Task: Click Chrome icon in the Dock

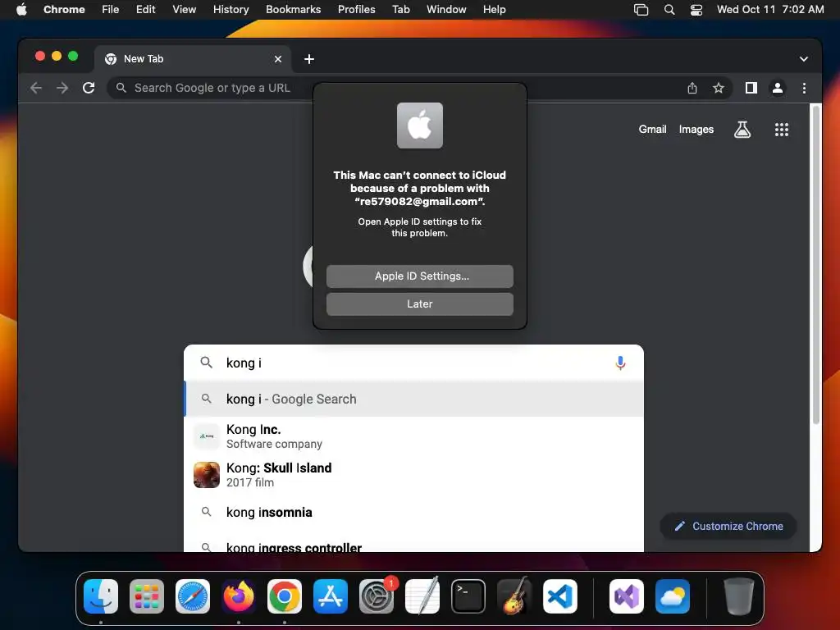Action: 285,596
